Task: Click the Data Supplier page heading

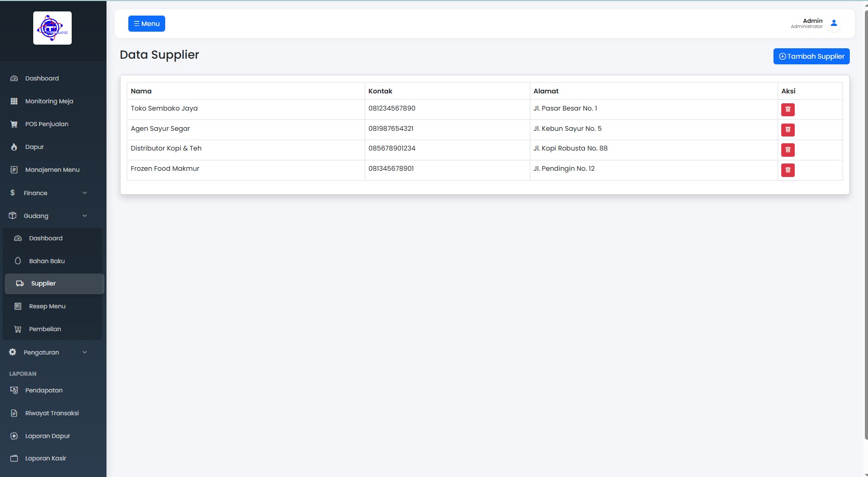Action: [x=159, y=54]
